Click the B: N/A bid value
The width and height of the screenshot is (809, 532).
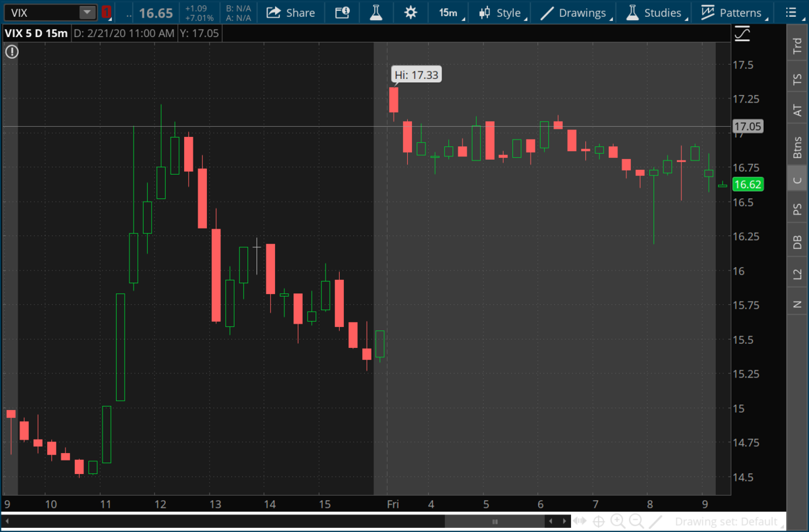(237, 9)
